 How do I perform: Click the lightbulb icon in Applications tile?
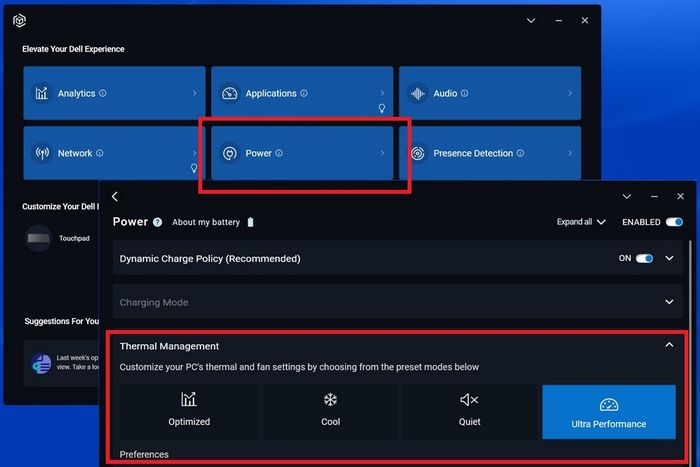point(381,108)
